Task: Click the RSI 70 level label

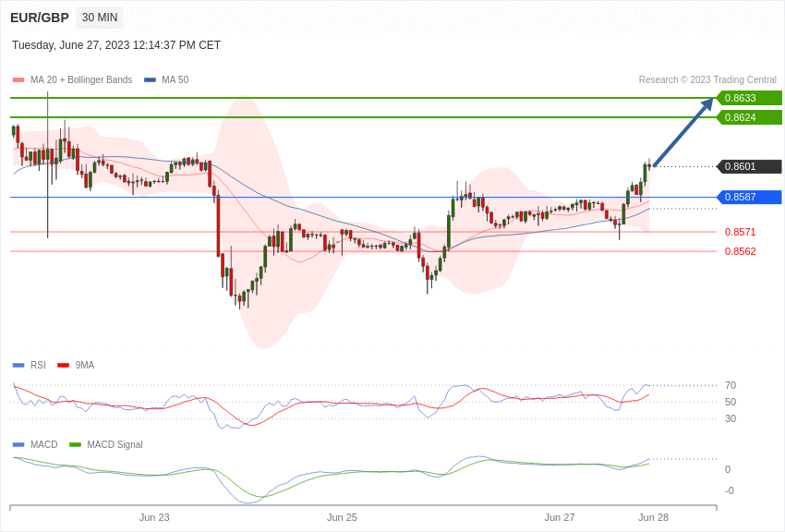Action: [731, 385]
